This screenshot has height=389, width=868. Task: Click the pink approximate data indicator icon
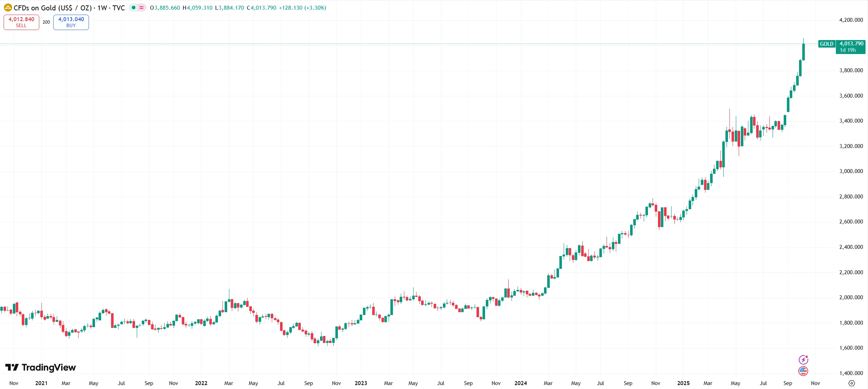pos(142,8)
